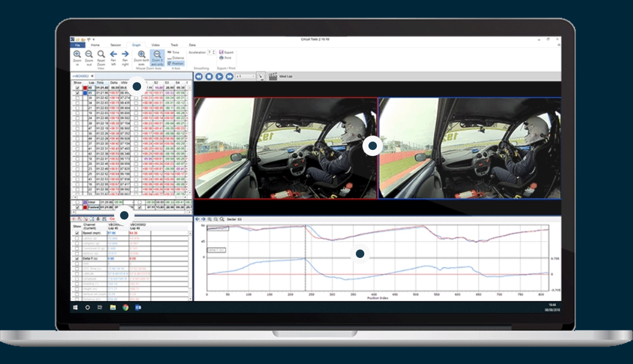
Task: Uncheck Show for lap 45
Action: (77, 93)
